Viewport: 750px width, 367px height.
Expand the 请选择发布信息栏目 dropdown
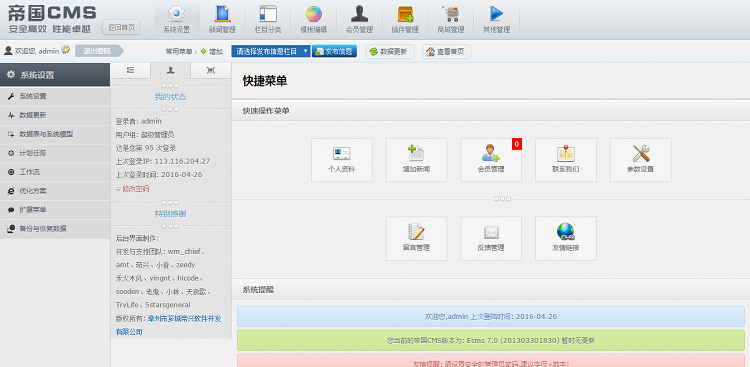coord(271,51)
